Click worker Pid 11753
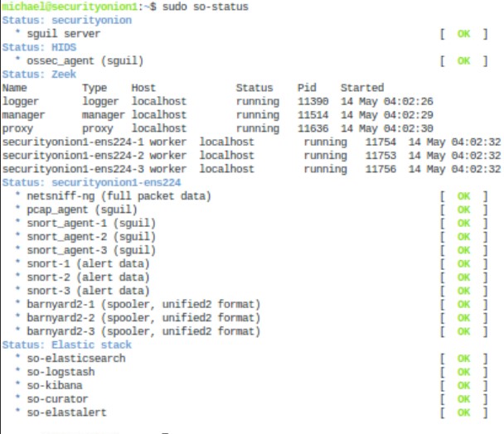The image size is (504, 434). [x=380, y=155]
